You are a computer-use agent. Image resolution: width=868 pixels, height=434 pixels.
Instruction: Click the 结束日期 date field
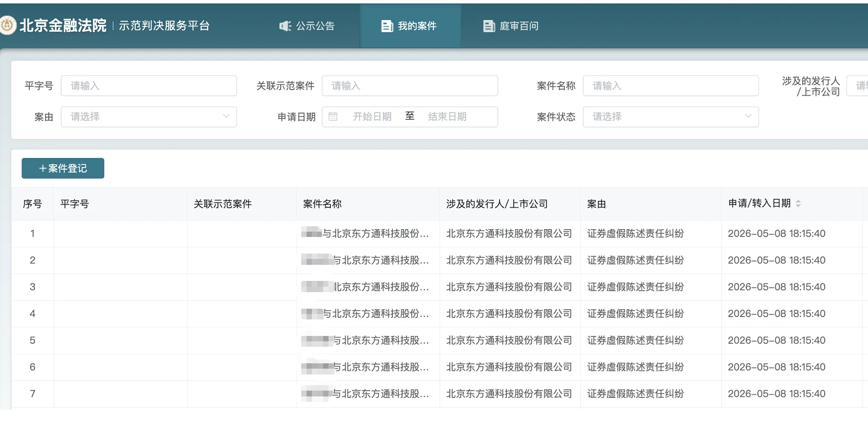pyautogui.click(x=447, y=117)
